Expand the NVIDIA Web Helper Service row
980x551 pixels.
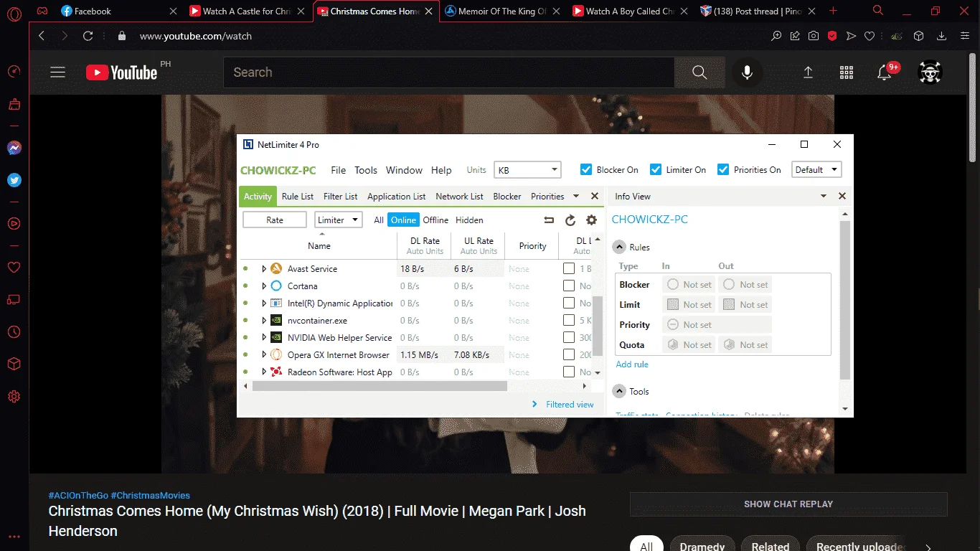coord(264,338)
